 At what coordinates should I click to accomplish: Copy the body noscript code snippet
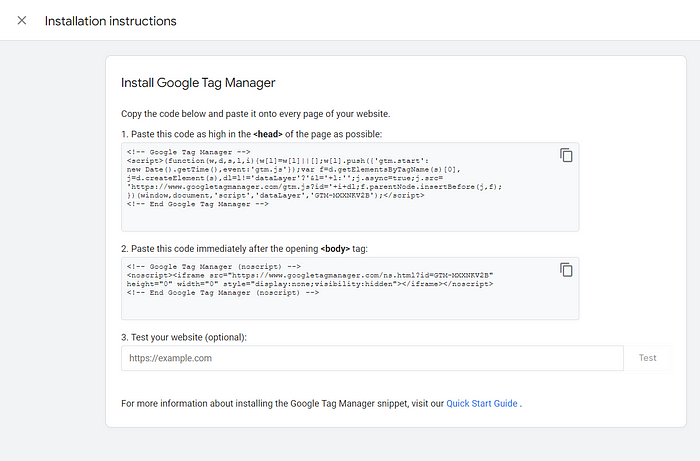pyautogui.click(x=566, y=270)
